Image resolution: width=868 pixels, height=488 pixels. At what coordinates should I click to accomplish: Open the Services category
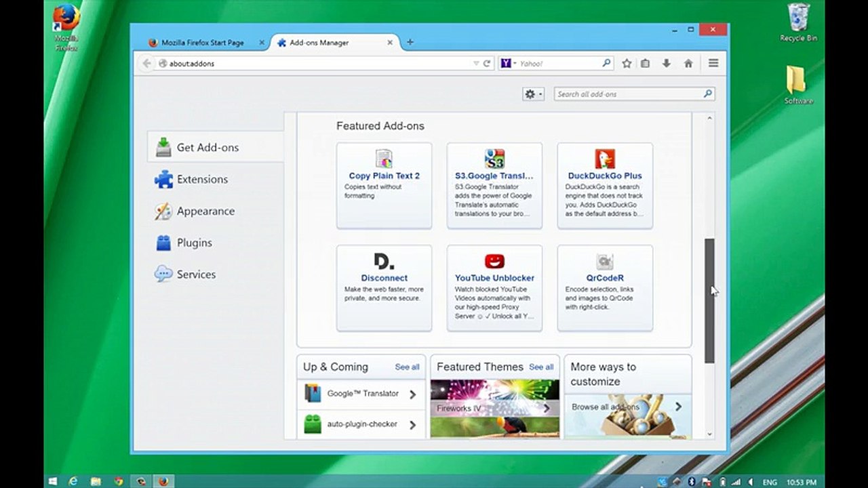pos(215,274)
